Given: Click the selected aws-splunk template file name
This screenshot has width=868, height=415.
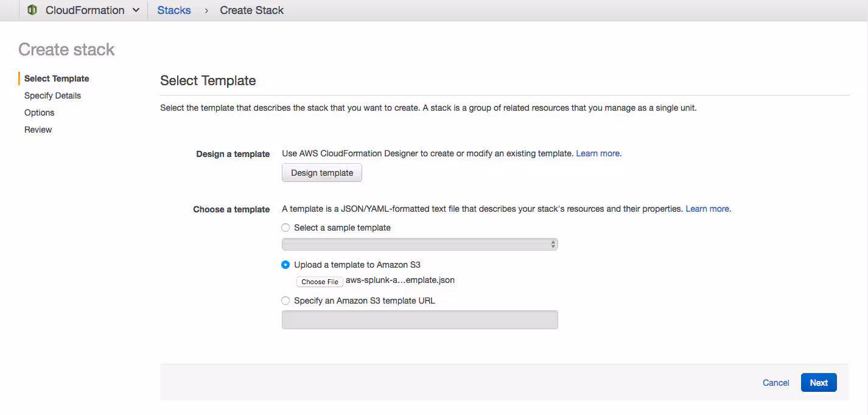Looking at the screenshot, I should 400,281.
